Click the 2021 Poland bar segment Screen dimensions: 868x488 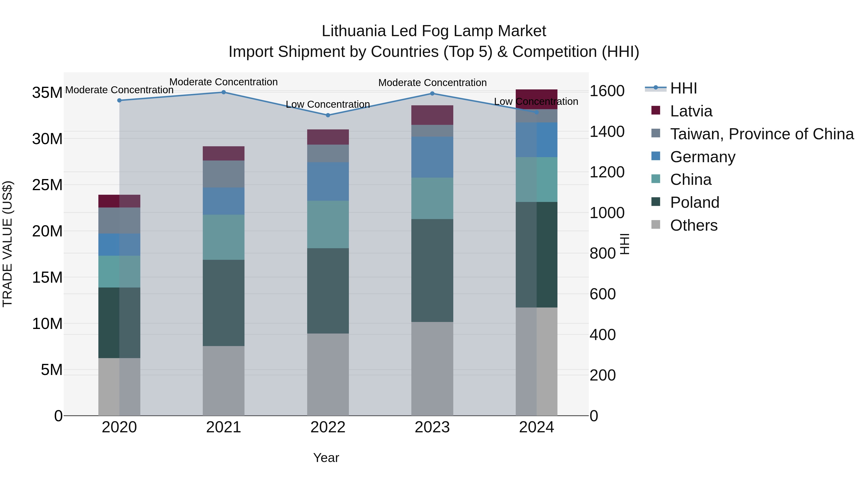tap(224, 303)
